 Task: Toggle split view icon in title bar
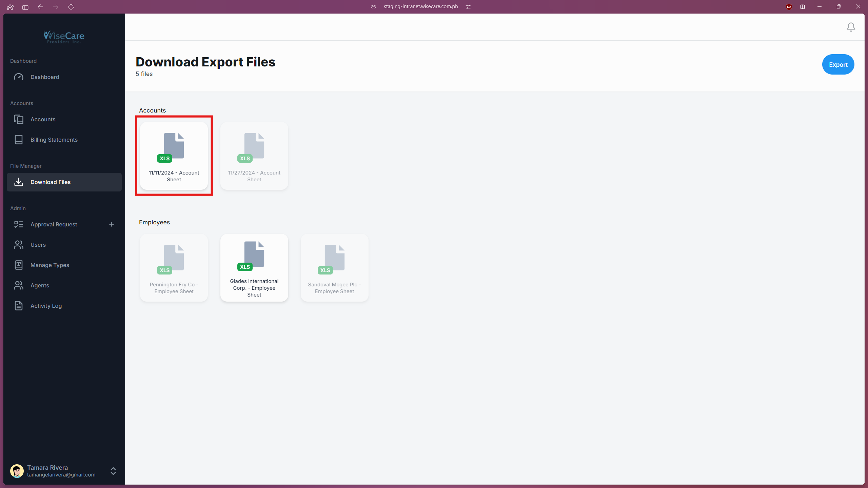[x=803, y=7]
